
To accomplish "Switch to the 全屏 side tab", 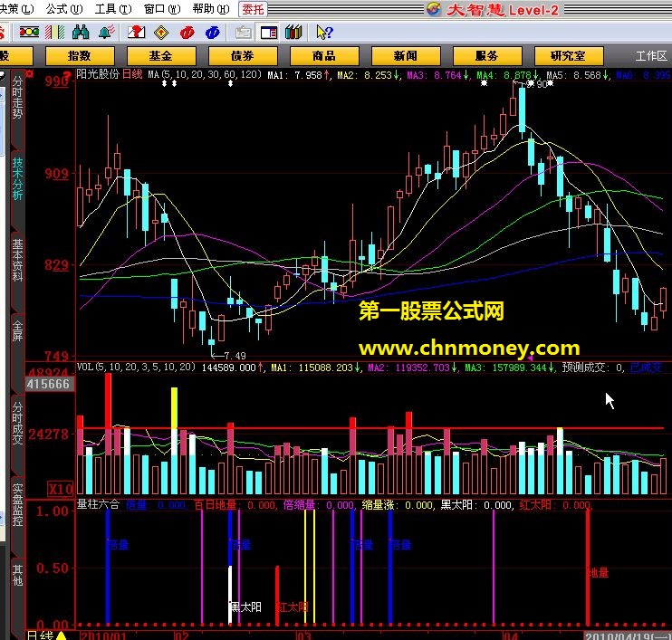I will (17, 330).
